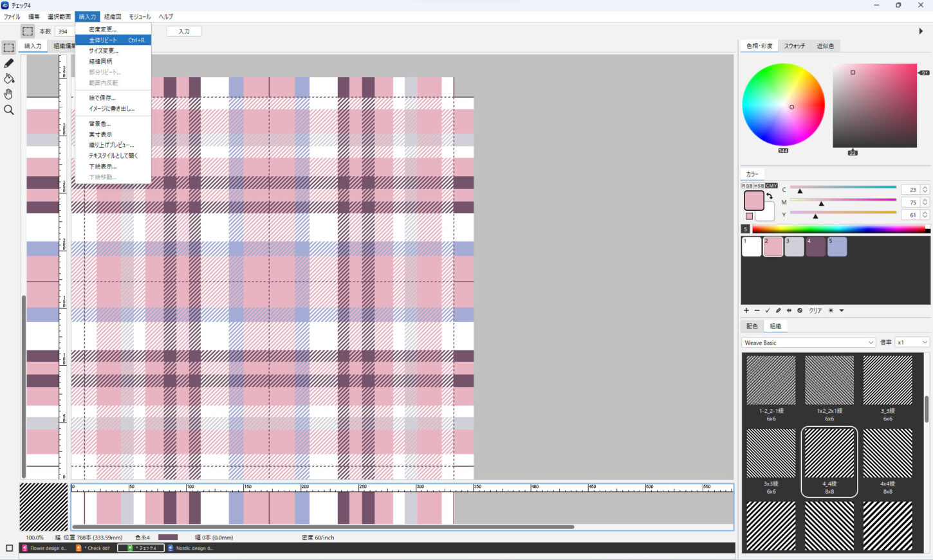Image resolution: width=933 pixels, height=560 pixels.
Task: Swap foreground and background colors
Action: [x=770, y=196]
